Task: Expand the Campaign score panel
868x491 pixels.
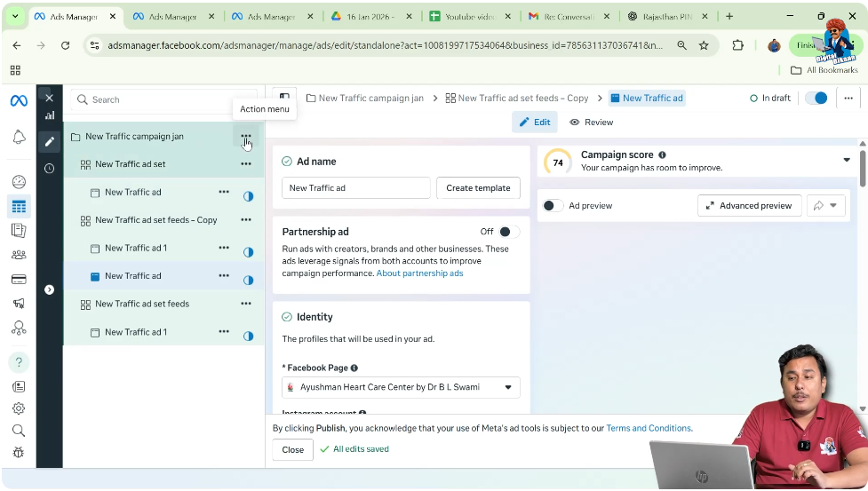Action: [846, 161]
